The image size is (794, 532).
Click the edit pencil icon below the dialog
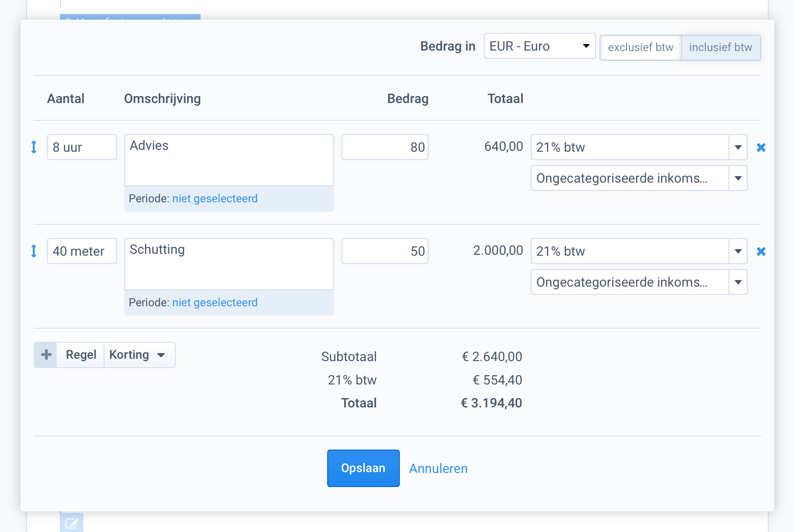point(72,523)
